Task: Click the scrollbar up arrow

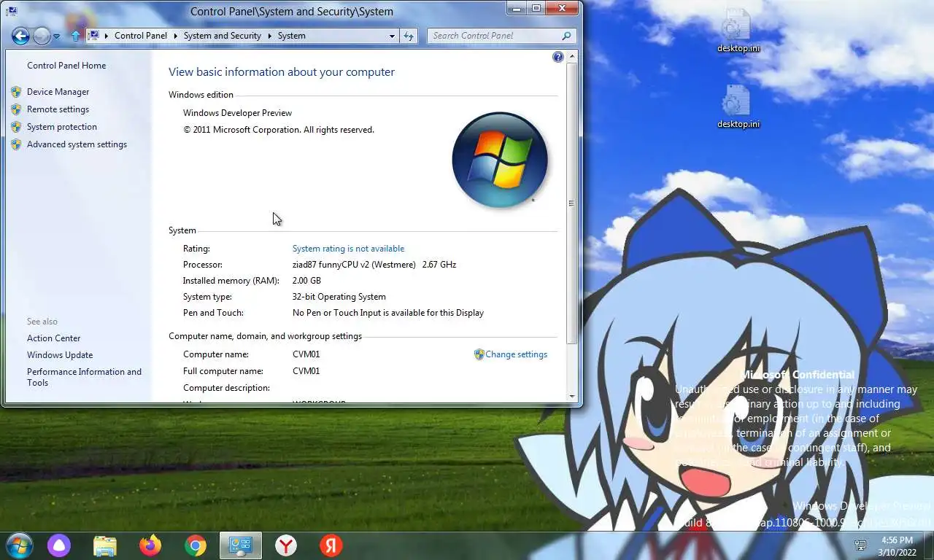Action: point(572,57)
